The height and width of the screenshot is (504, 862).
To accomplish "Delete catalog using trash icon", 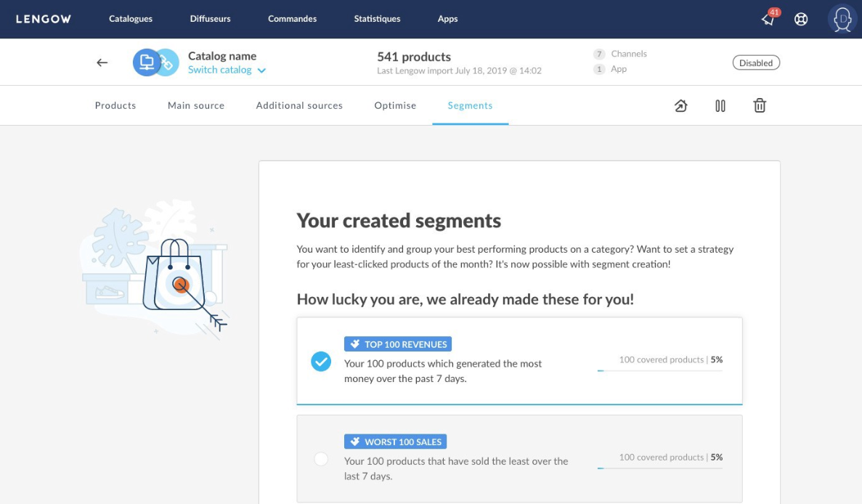I will click(760, 106).
